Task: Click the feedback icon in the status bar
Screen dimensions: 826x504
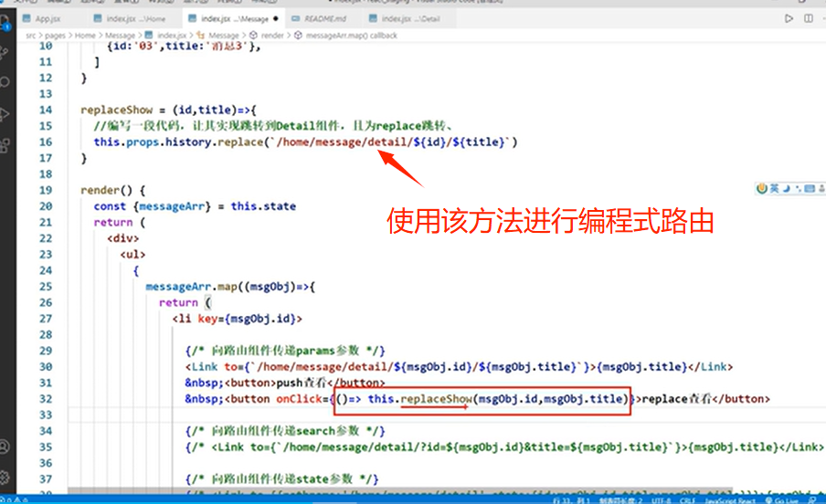Action: coord(811,500)
